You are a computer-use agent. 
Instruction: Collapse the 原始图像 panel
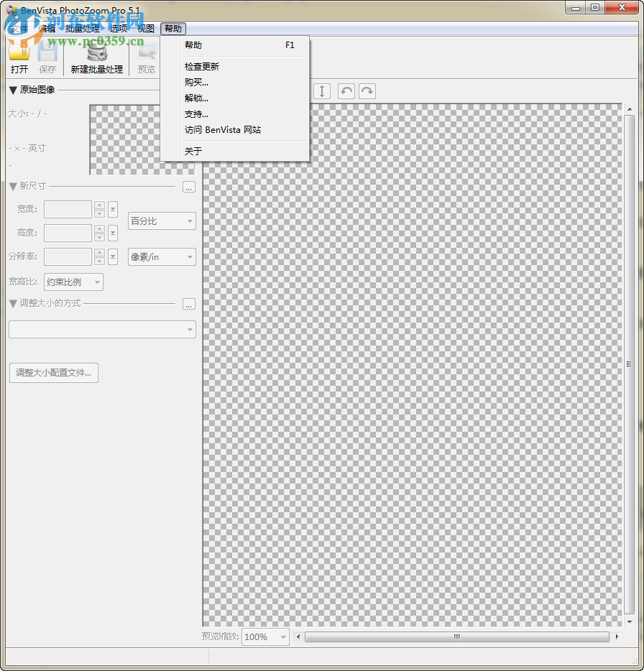pos(12,89)
